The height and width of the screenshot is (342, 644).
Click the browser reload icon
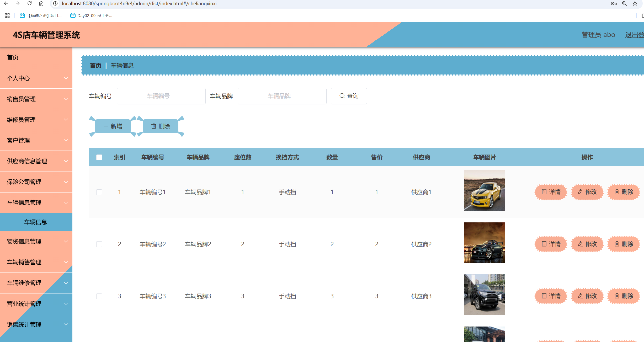tap(29, 3)
